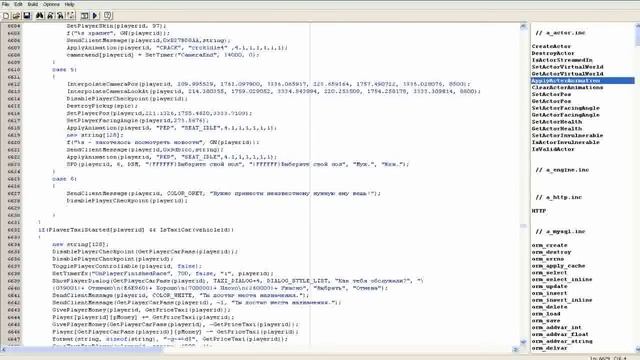
Task: Select SetActorFacingAngle in the function list
Action: [x=566, y=108]
